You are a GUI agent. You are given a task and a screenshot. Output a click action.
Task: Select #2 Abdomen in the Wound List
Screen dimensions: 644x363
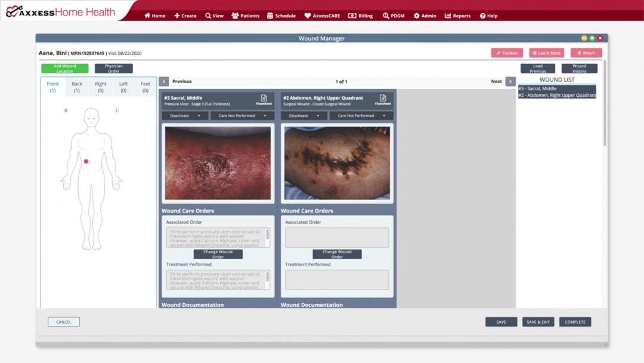557,94
